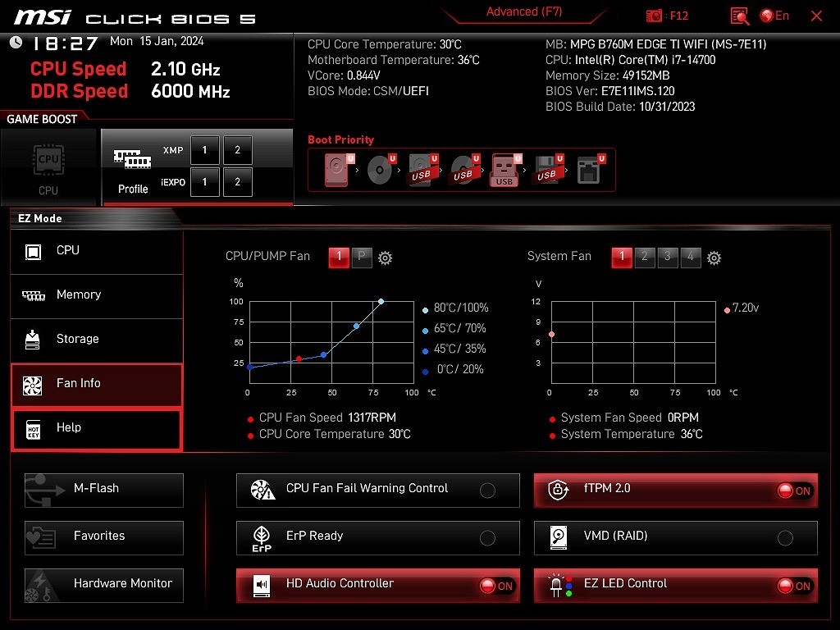Click the Memory Size 49152MB text

608,75
